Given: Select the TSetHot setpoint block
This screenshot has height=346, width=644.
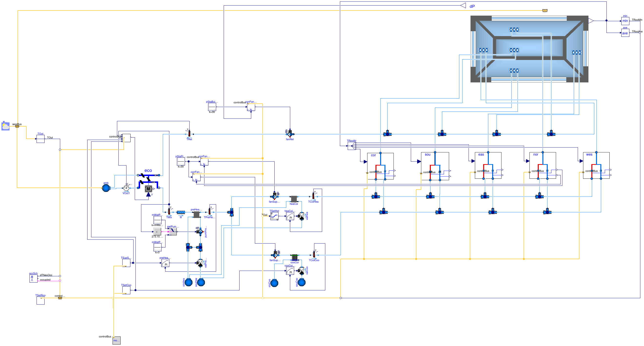Looking at the screenshot, I should tap(275, 216).
